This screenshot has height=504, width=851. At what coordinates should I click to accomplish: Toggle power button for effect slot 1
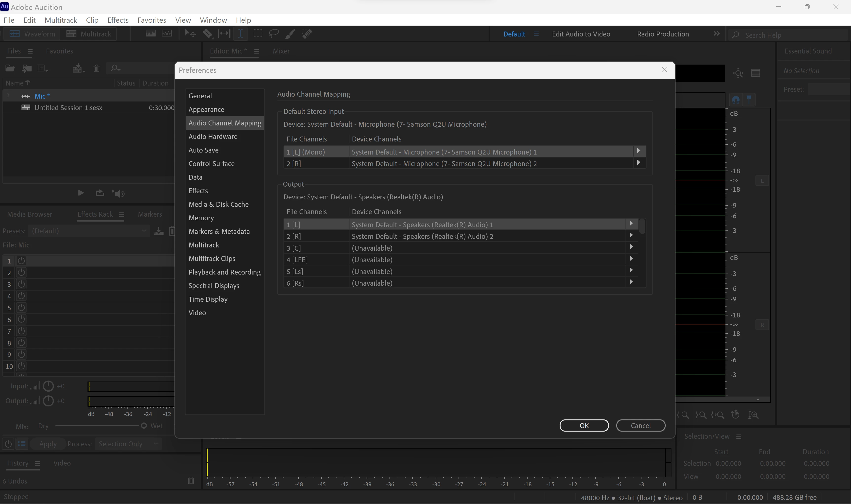[x=21, y=261]
